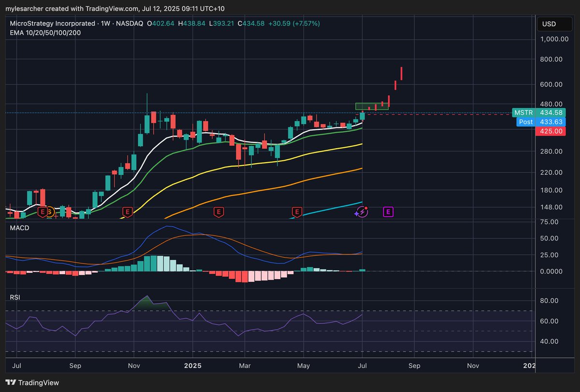The image size is (580, 392).
Task: Click the RSI 80.00 axis label
Action: [x=551, y=300]
